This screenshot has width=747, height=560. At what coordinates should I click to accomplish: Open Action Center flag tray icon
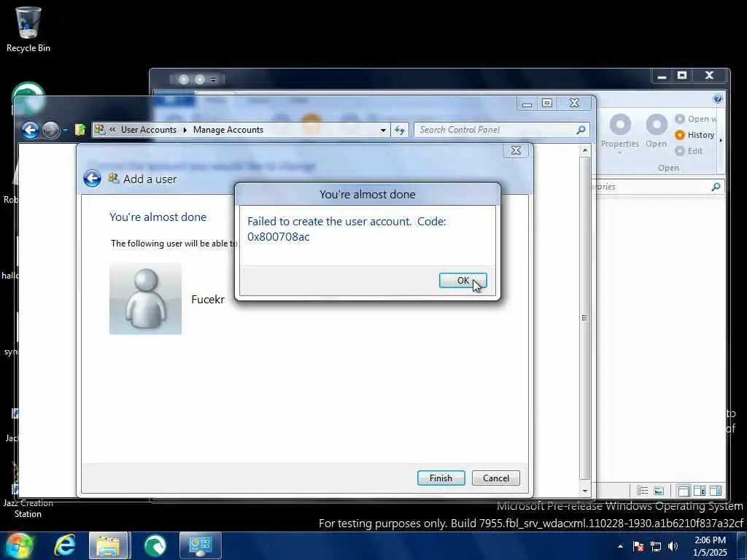click(638, 546)
